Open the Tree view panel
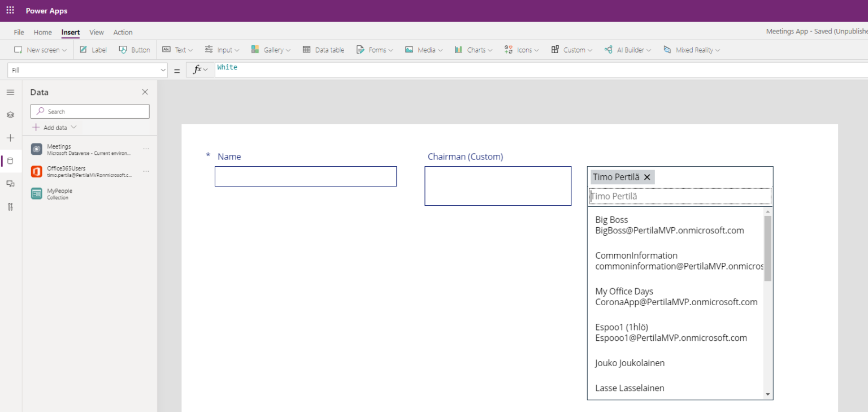Screen dimensions: 868x412 (10, 115)
